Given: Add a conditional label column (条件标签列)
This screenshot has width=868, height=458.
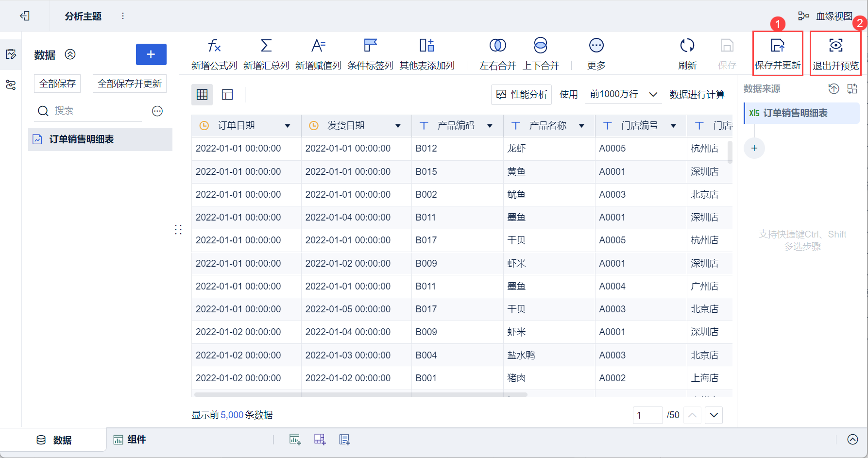Looking at the screenshot, I should pyautogui.click(x=370, y=54).
